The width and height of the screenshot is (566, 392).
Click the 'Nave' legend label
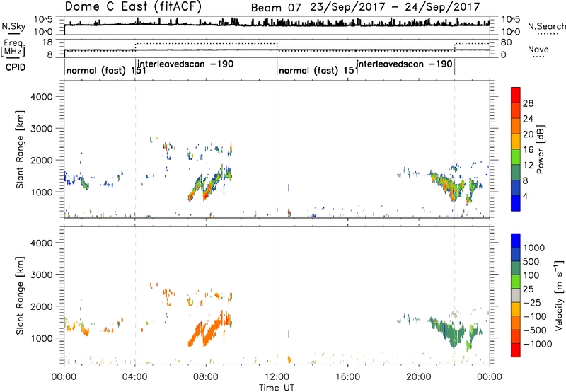click(538, 50)
